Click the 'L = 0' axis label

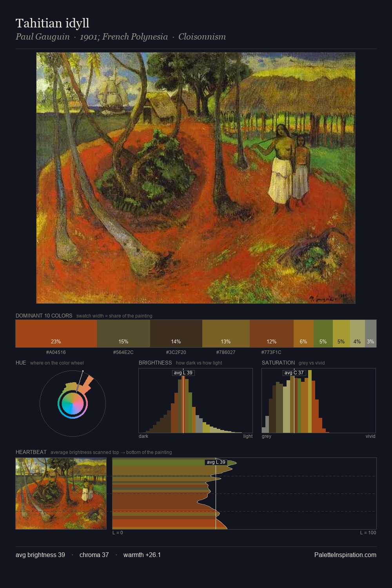pos(118,533)
